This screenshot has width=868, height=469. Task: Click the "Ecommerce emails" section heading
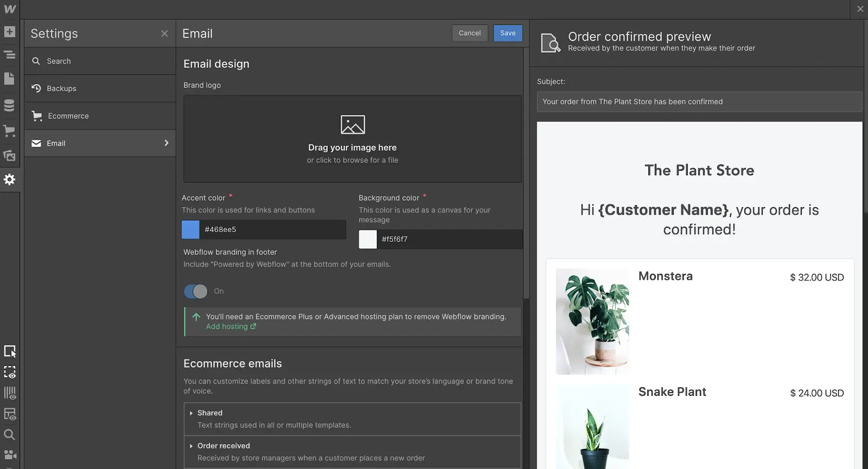tap(233, 364)
